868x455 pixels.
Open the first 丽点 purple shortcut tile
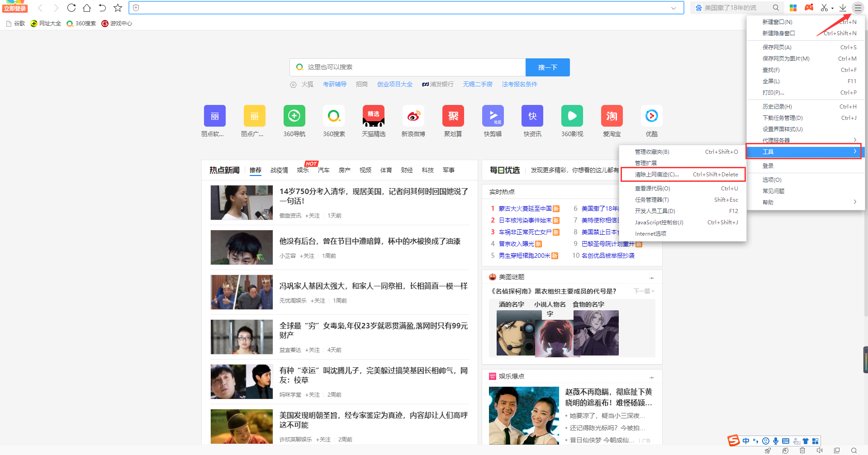pos(214,121)
